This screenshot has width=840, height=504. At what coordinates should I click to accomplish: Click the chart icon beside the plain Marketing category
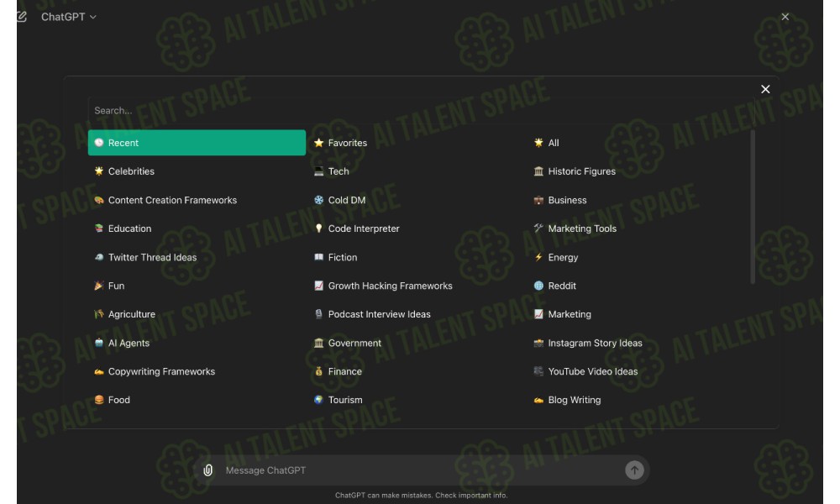(538, 314)
